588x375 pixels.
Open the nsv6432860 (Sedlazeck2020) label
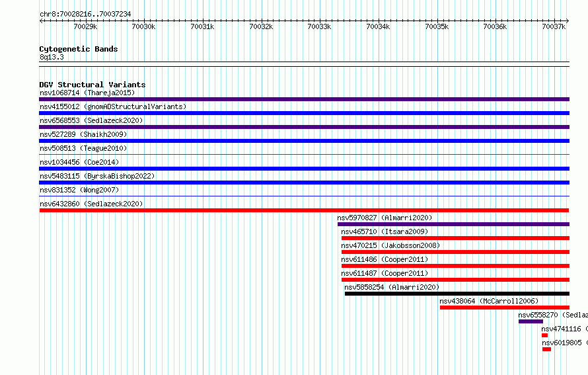91,204
